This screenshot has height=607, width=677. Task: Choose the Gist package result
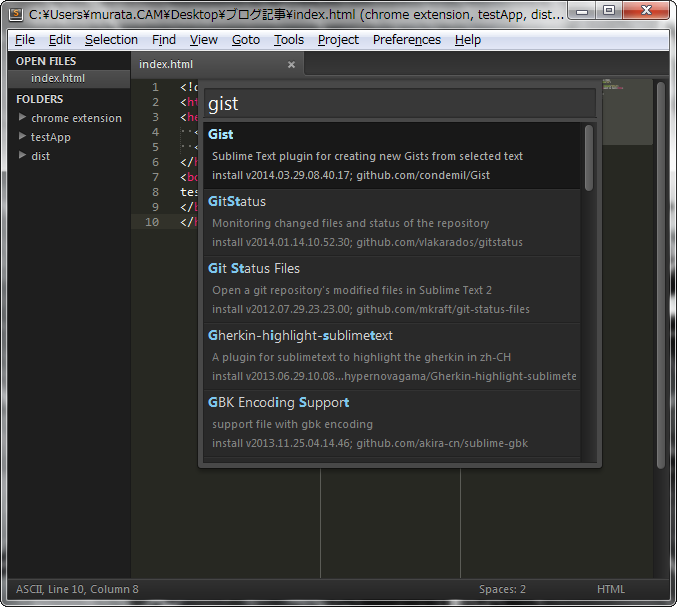point(392,155)
